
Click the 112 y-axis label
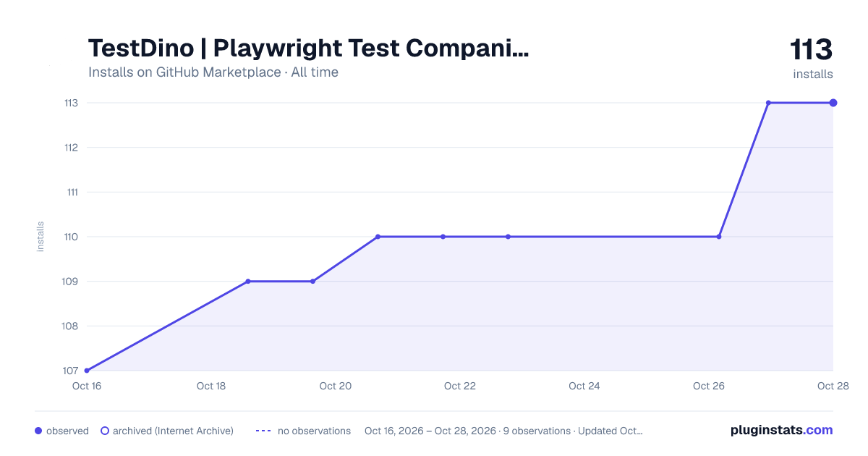[71, 148]
